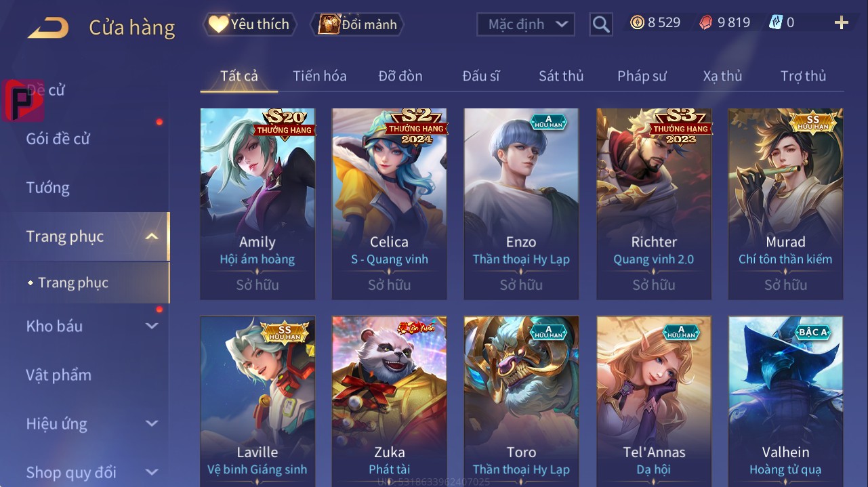This screenshot has width=868, height=487.
Task: Click the blue voucher currency icon
Action: coord(776,22)
